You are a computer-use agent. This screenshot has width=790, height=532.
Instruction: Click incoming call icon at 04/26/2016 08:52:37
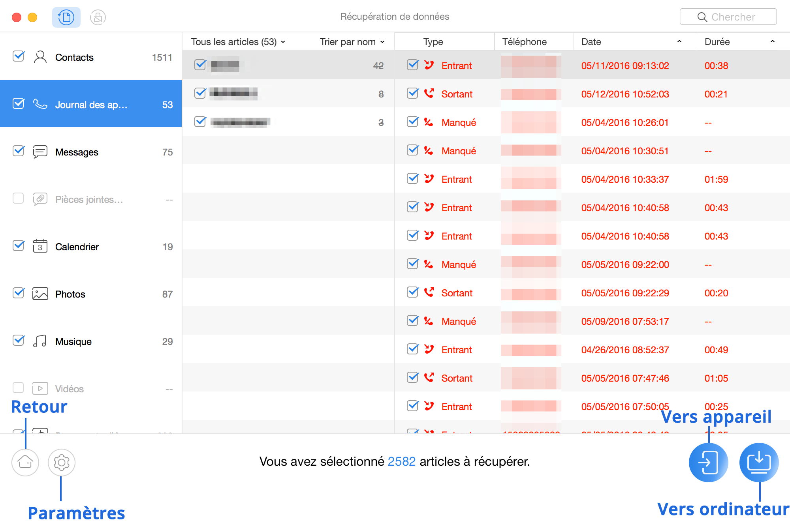pos(429,349)
